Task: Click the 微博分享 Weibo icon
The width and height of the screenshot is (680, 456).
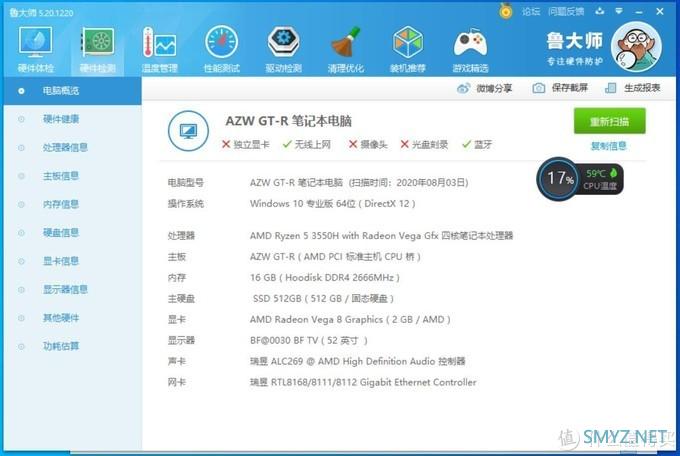Action: [x=463, y=89]
